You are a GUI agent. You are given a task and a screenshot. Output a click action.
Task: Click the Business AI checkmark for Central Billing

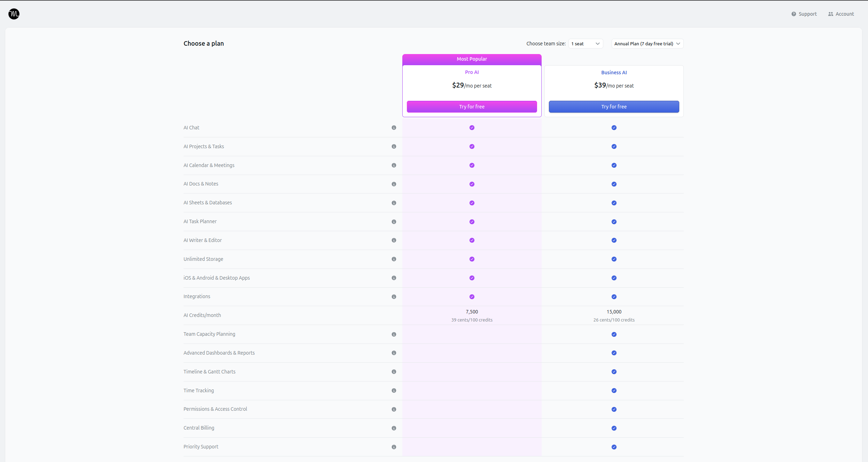tap(614, 428)
